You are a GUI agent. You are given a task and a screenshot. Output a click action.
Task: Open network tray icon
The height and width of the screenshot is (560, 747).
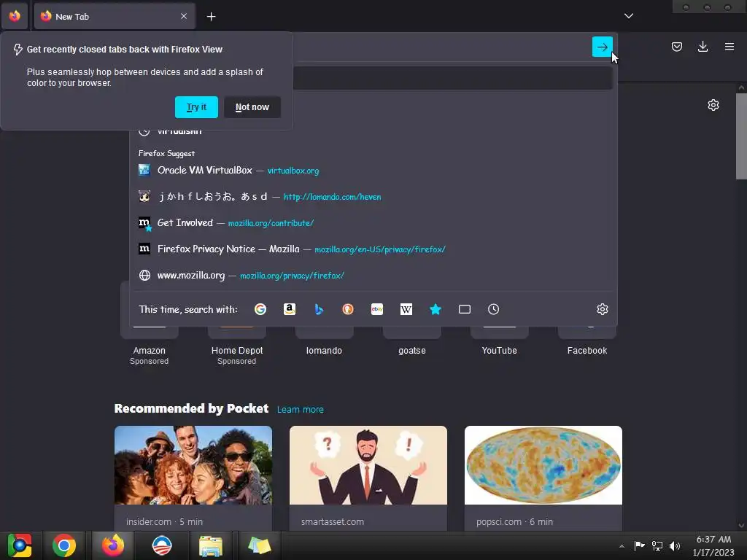(657, 545)
